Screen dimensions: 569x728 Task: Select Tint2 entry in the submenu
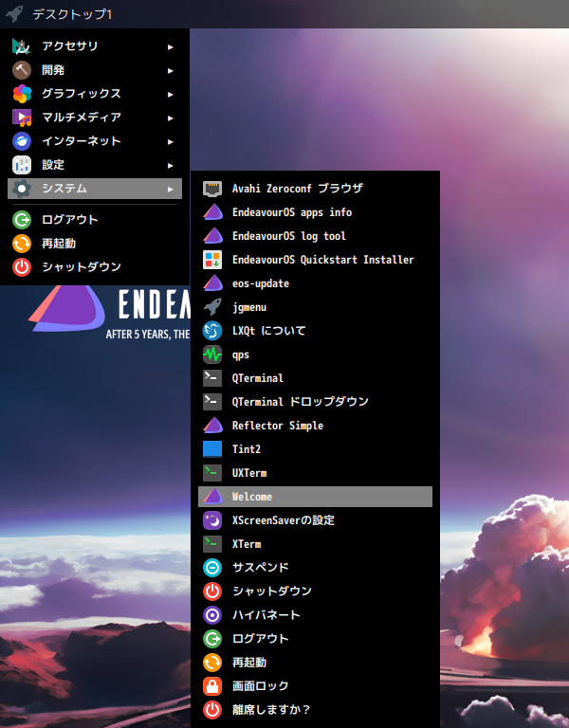pos(315,449)
